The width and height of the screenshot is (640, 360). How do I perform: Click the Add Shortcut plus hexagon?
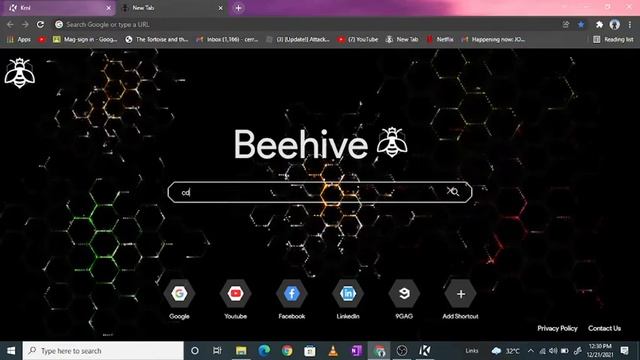(460, 293)
